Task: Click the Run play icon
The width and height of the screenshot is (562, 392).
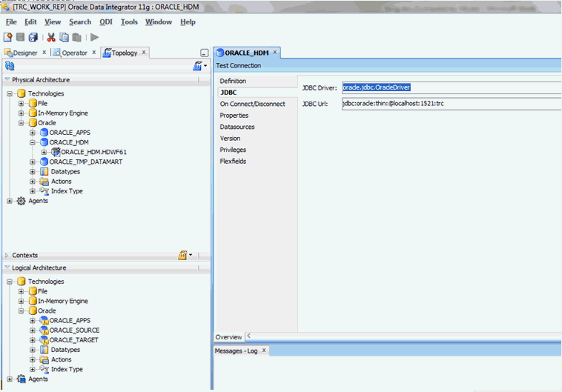Action: pos(95,37)
